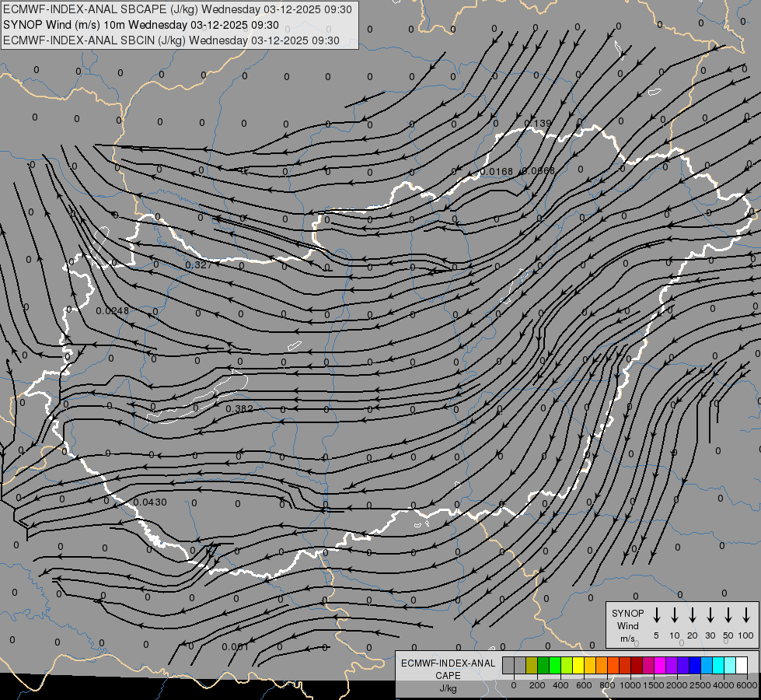761x700 pixels.
Task: Click the wind arrow above 10 m/s
Action: [x=674, y=615]
